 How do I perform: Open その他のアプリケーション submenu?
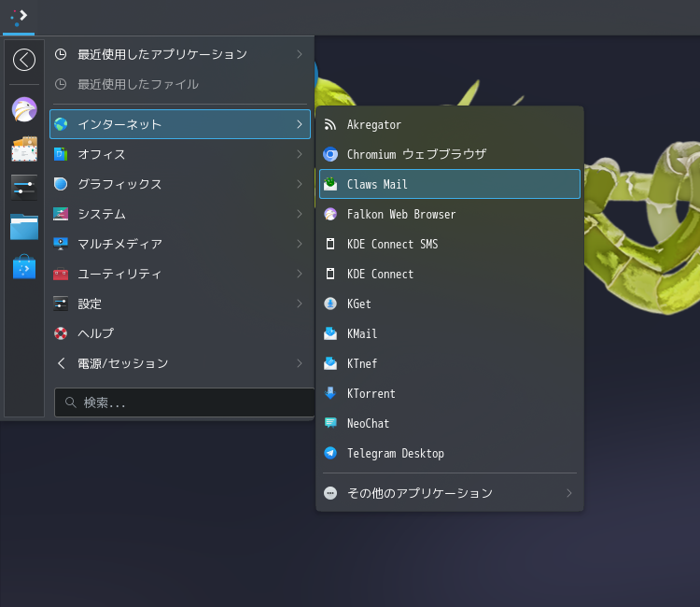pyautogui.click(x=450, y=493)
